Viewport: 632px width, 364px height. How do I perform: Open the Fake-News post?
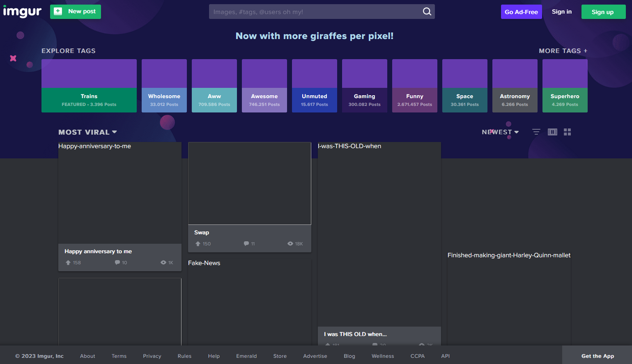coord(250,302)
